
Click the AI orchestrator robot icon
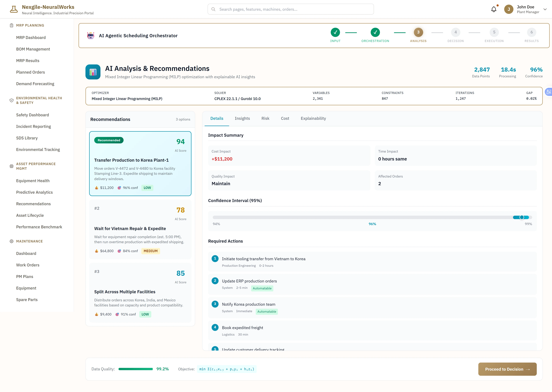pos(91,36)
